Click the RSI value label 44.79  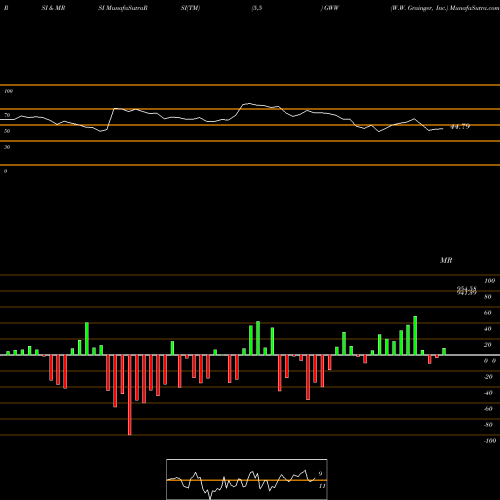pyautogui.click(x=460, y=127)
